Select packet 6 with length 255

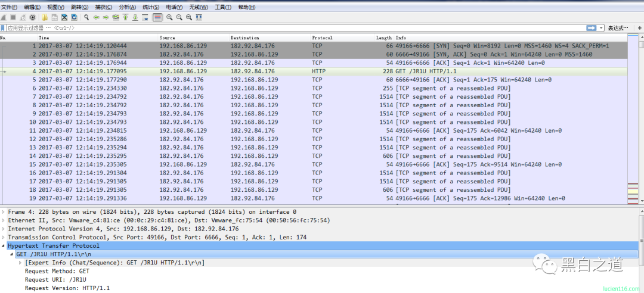[314, 88]
